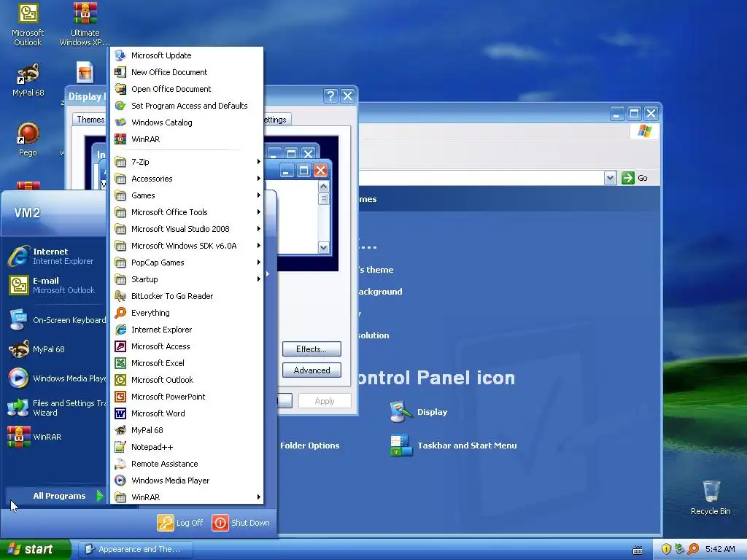The image size is (747, 560).
Task: Open Internet Explorer from programs list
Action: coord(187,330)
